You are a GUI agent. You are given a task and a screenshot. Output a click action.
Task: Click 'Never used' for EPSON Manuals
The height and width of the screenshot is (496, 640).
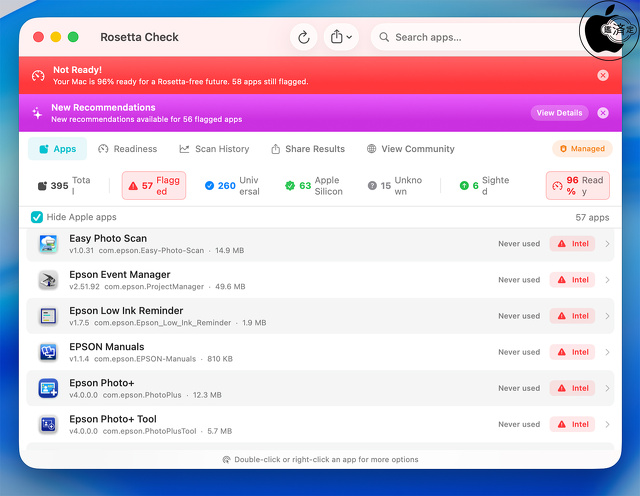pyautogui.click(x=519, y=352)
